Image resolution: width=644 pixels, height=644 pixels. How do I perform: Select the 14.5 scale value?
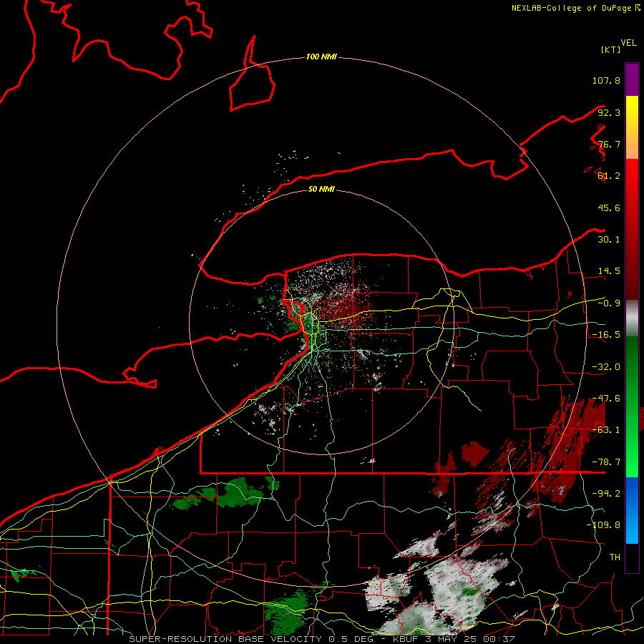609,271
